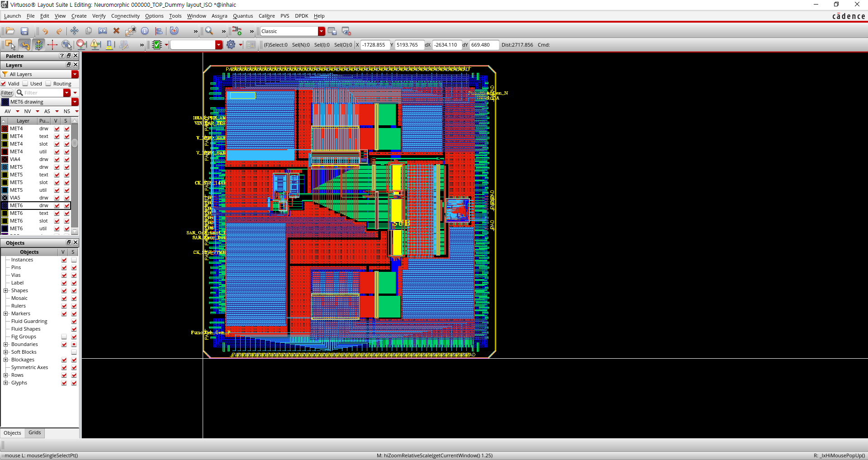The height and width of the screenshot is (460, 868).
Task: Expand the Boundaries tree node
Action: [6, 344]
